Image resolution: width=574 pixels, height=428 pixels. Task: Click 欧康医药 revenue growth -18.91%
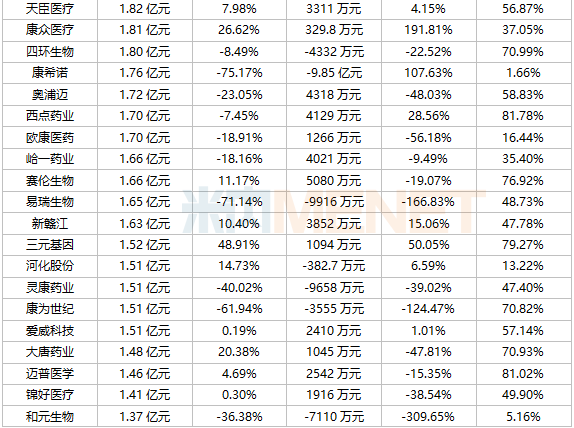[x=239, y=138]
